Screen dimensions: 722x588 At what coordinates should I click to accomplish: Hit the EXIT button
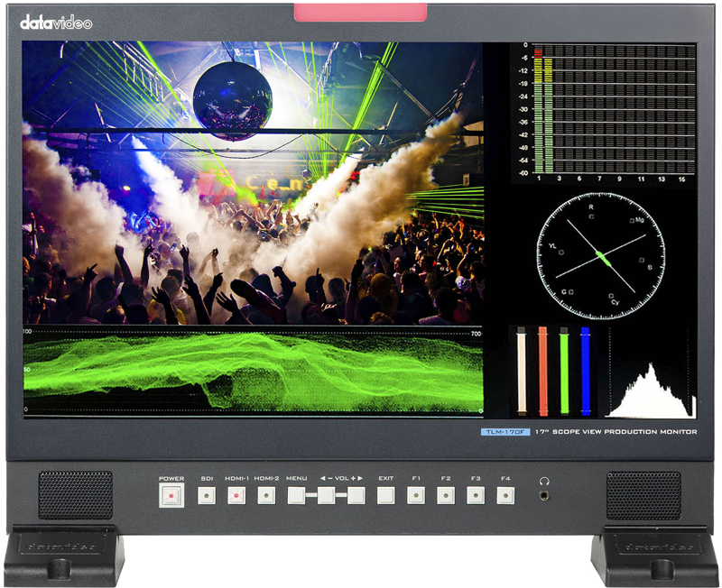point(386,495)
